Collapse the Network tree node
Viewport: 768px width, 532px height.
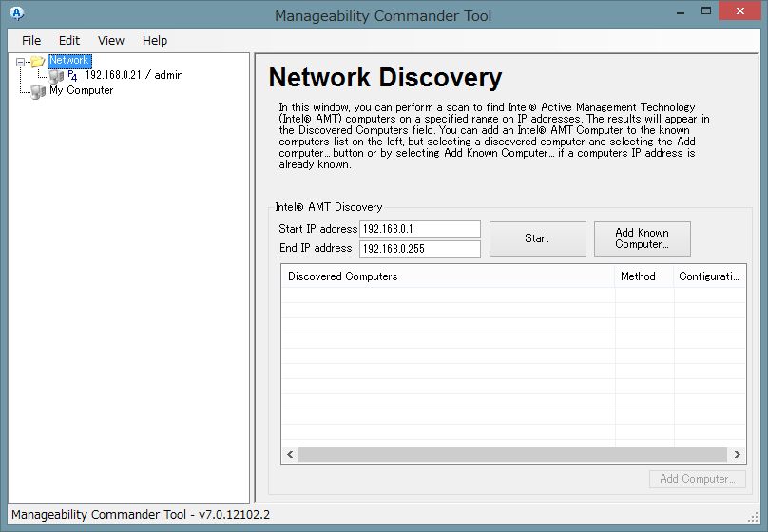coord(21,62)
